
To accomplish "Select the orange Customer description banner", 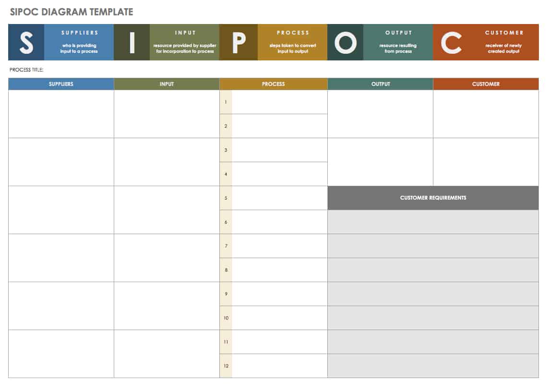I will coord(504,42).
